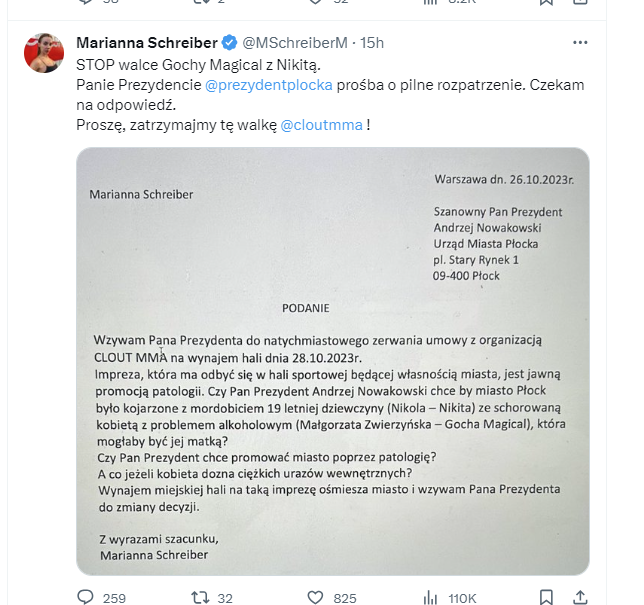Click the Marianna Schreiber display name
This screenshot has width=644, height=605.
(146, 43)
